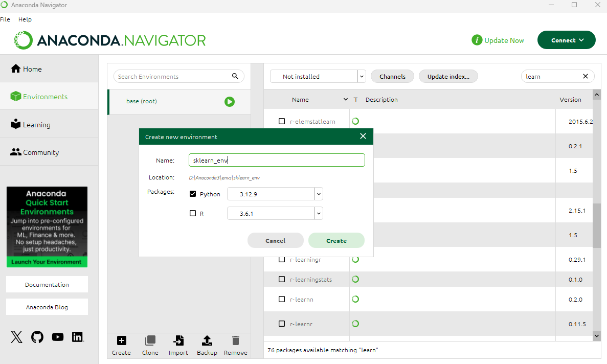This screenshot has height=364, width=607.
Task: Close the Create new environment dialog
Action: 363,136
